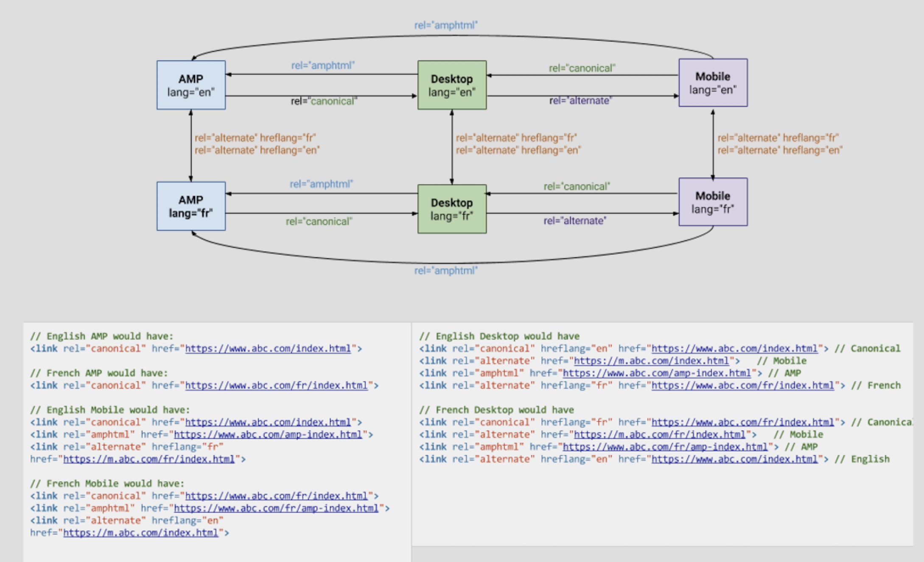Select the green Desktop lang="en" box
The height and width of the screenshot is (562, 924).
(452, 85)
